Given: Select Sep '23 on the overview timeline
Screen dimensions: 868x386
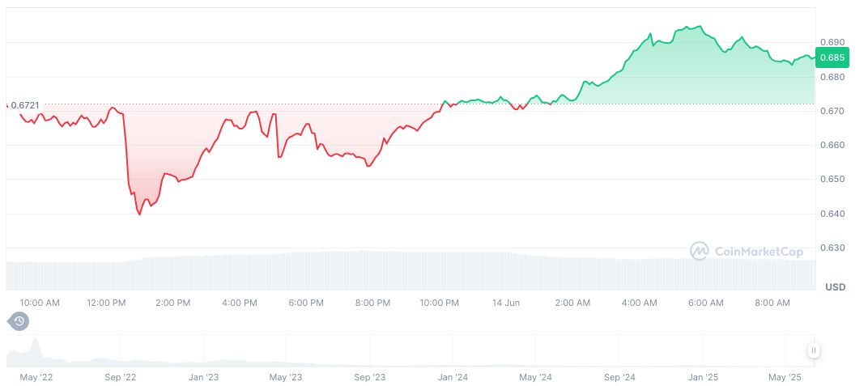Looking at the screenshot, I should tap(368, 377).
